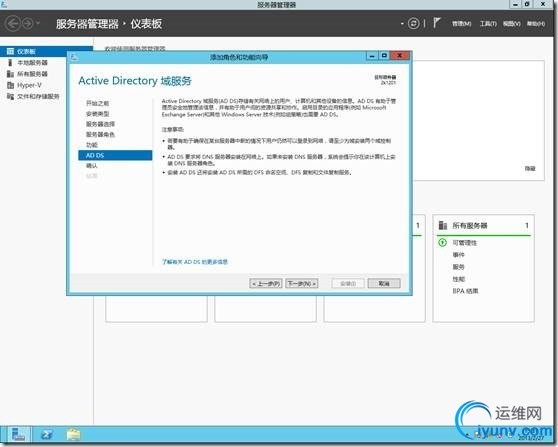The image size is (558, 447).
Task: Launch PowerShell from the taskbar
Action: pyautogui.click(x=47, y=435)
